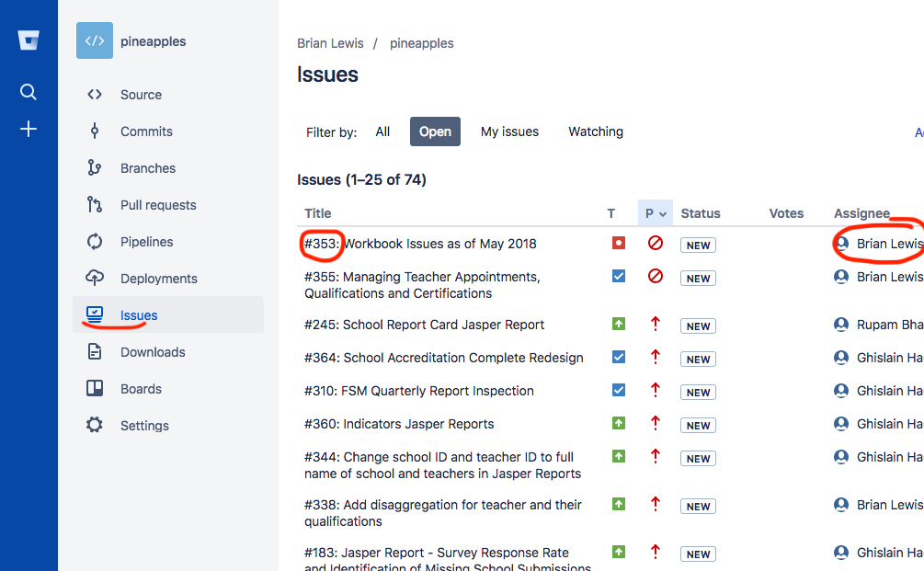Go to Commits in sidebar
The width and height of the screenshot is (924, 571).
[x=146, y=131]
